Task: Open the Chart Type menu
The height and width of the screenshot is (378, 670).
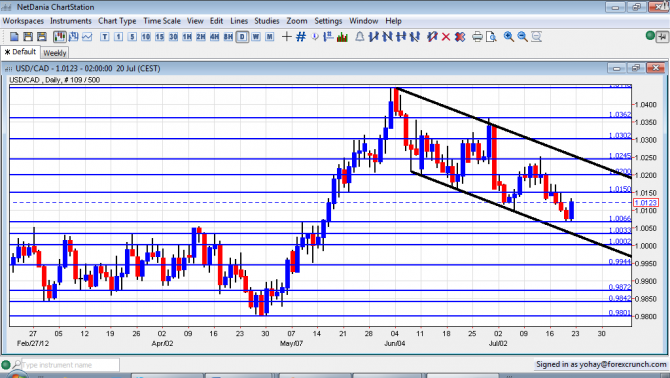Action: (117, 21)
